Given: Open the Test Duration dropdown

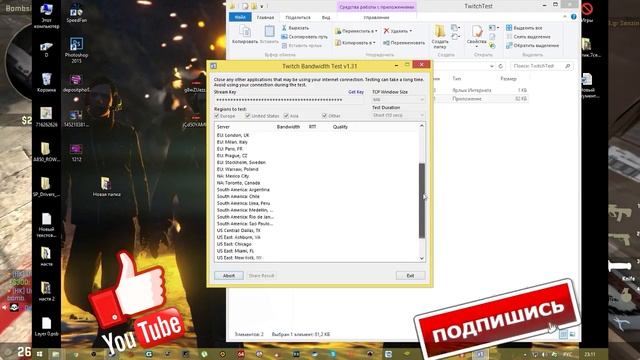Looking at the screenshot, I should [398, 116].
